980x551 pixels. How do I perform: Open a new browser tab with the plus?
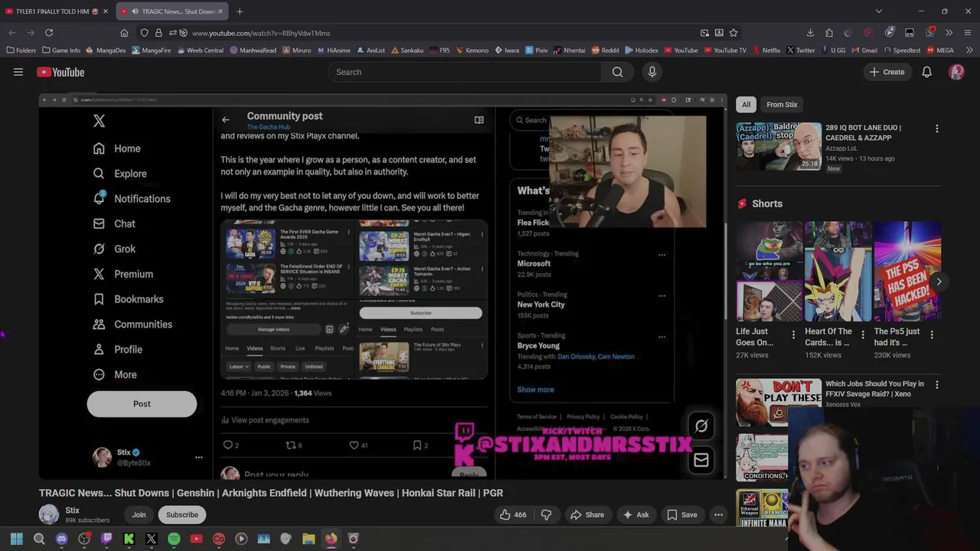pos(240,11)
